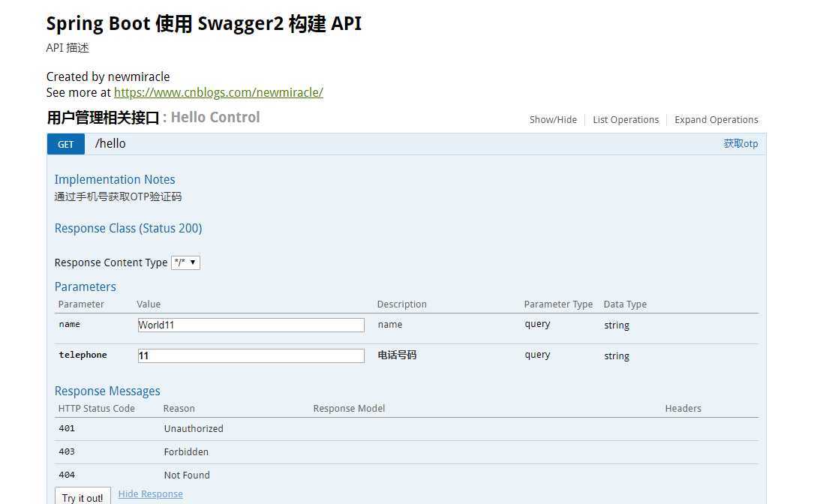Collapse the /hello endpoint path

(110, 144)
